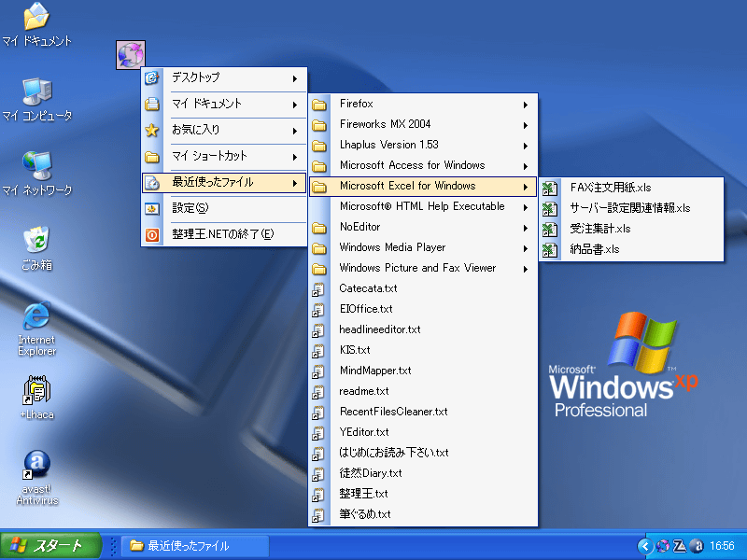The height and width of the screenshot is (560, 747).
Task: Click the folder icon next to Lhaplus Version 1.53
Action: pos(319,146)
